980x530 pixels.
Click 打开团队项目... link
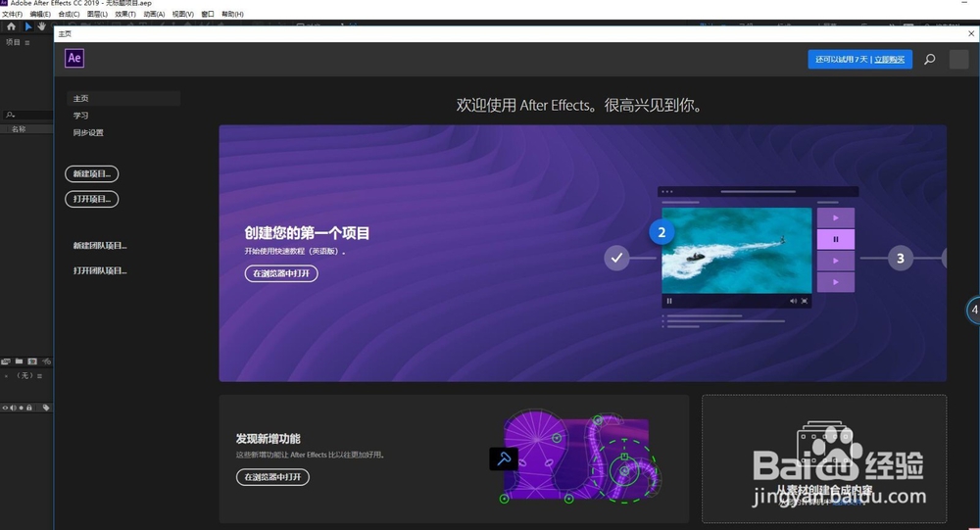pos(100,270)
